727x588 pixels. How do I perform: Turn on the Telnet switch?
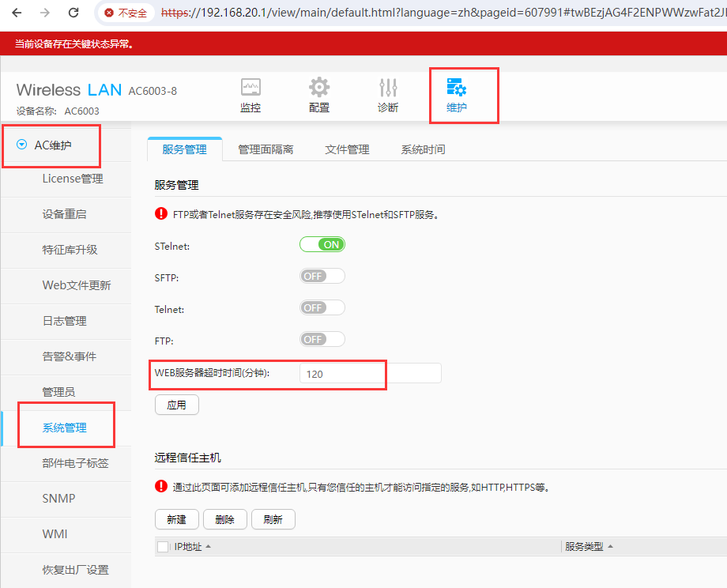322,307
